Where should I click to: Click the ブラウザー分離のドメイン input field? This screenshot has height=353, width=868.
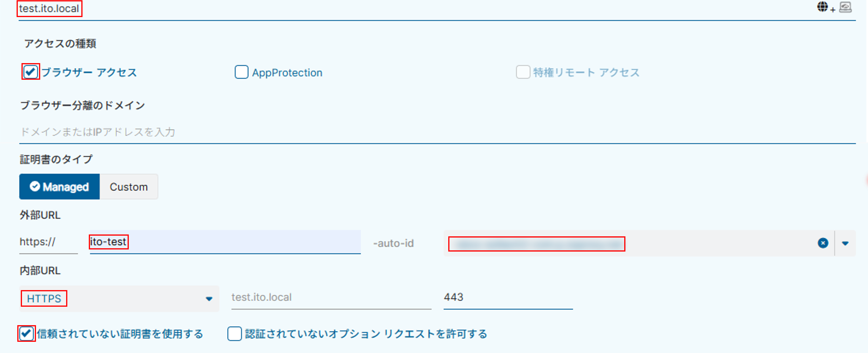(x=437, y=132)
